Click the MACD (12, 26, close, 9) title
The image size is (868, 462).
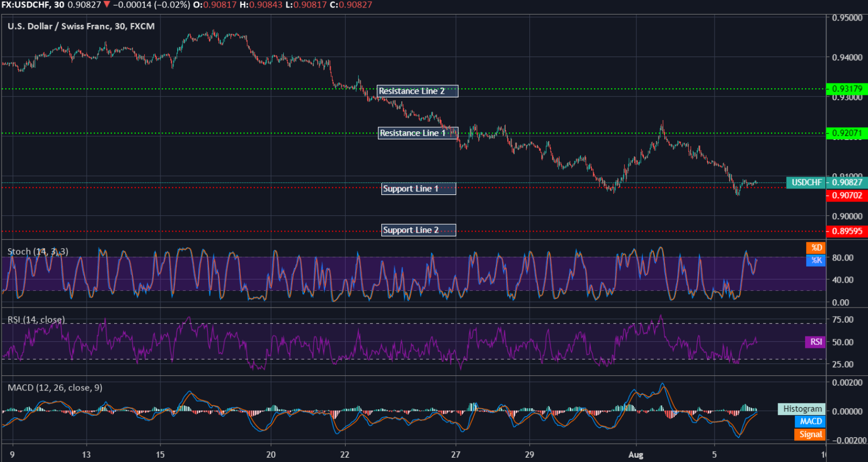(55, 388)
